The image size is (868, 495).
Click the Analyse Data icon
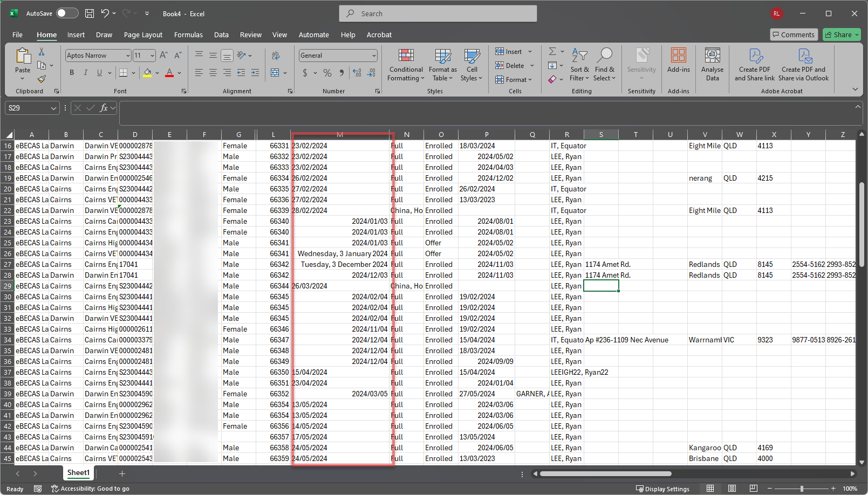click(712, 65)
